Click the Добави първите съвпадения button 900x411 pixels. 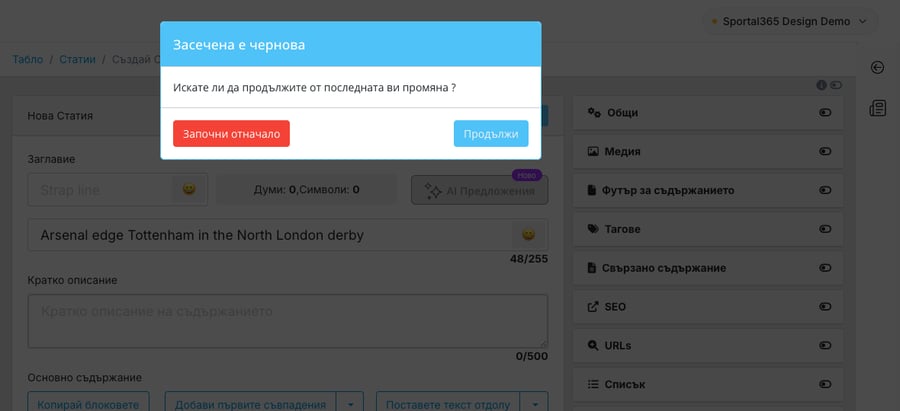pyautogui.click(x=250, y=404)
